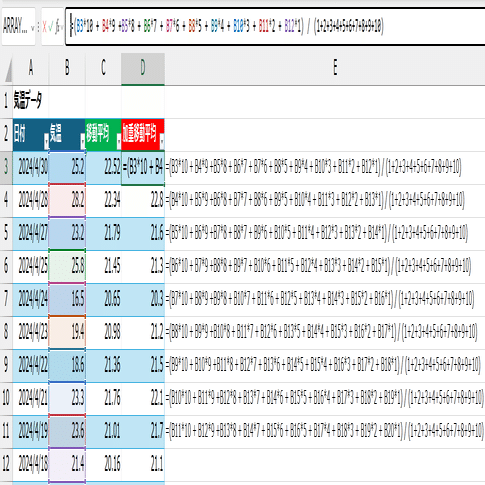The image size is (485, 485).
Task: Select the date cell 2024/4/30
Action: tap(31, 167)
